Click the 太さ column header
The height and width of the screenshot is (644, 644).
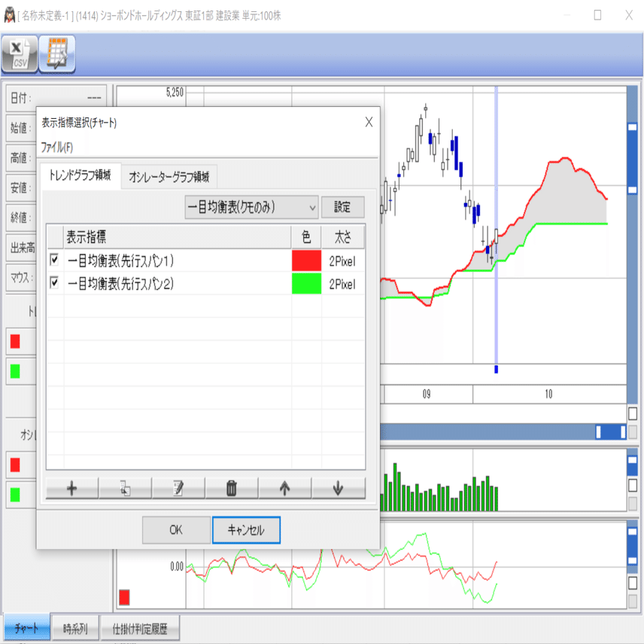(x=343, y=237)
